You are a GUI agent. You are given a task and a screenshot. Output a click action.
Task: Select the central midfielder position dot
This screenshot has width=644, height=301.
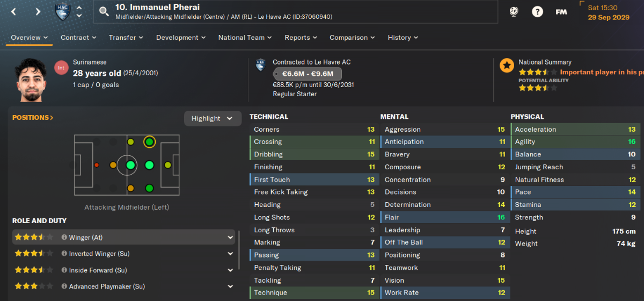click(x=130, y=165)
